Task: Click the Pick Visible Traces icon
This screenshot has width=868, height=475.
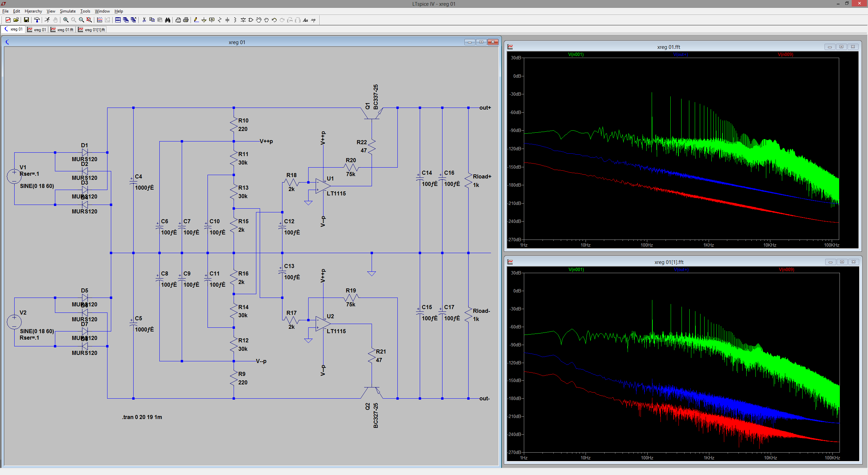Action: tap(100, 20)
